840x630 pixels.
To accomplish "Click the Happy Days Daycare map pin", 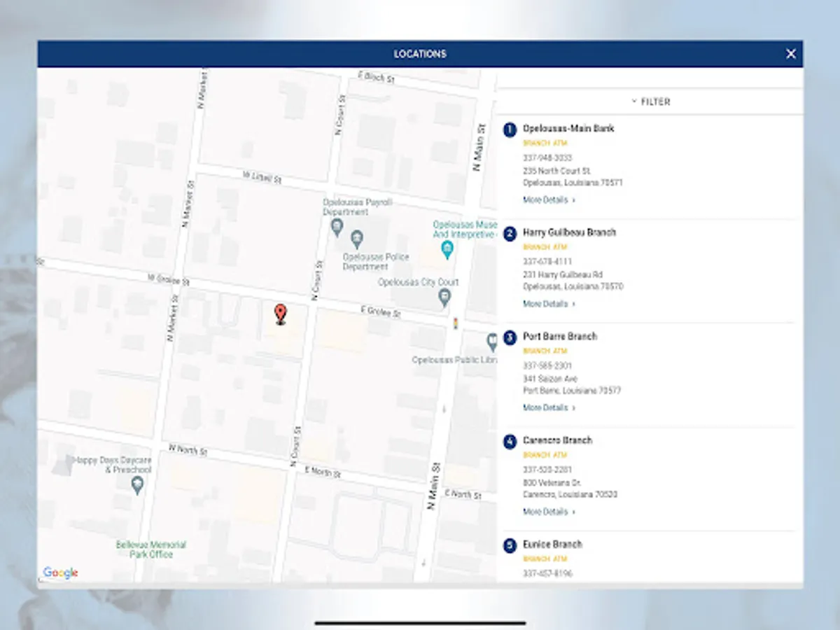I will point(136,484).
